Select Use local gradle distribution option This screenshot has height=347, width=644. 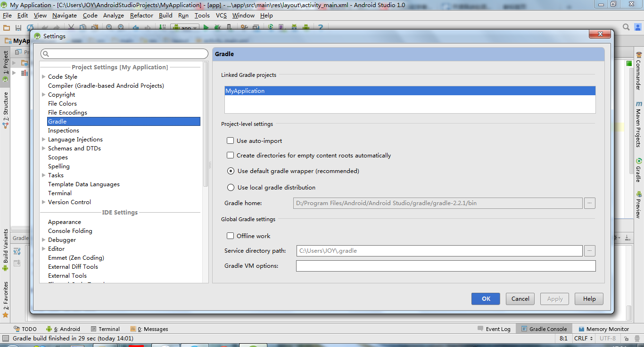click(231, 187)
